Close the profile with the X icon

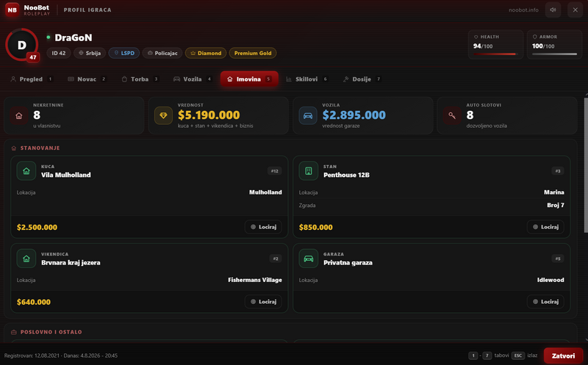point(575,10)
